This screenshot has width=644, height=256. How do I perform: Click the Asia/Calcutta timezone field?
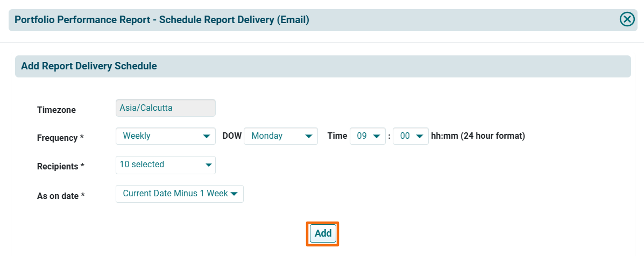point(165,108)
